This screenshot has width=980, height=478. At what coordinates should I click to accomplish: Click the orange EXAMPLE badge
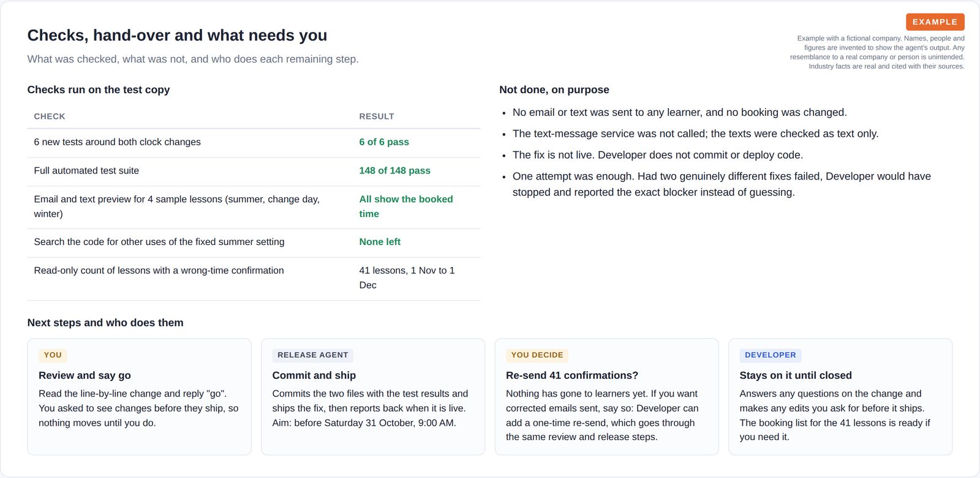tap(935, 22)
